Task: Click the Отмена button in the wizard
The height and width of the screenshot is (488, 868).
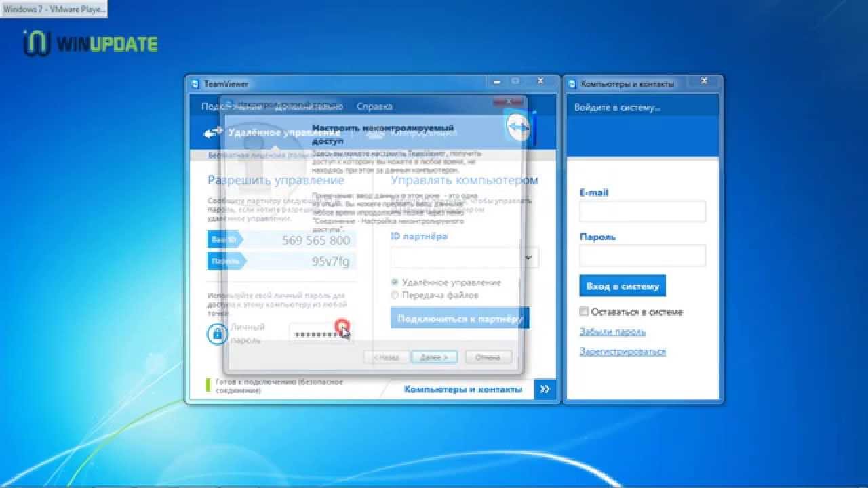Action: point(488,357)
